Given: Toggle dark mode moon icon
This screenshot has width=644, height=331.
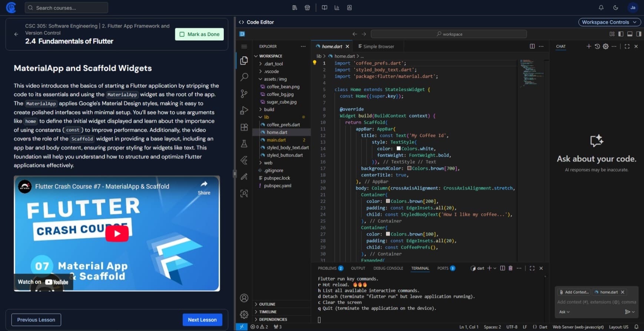Looking at the screenshot, I should 615,7.
